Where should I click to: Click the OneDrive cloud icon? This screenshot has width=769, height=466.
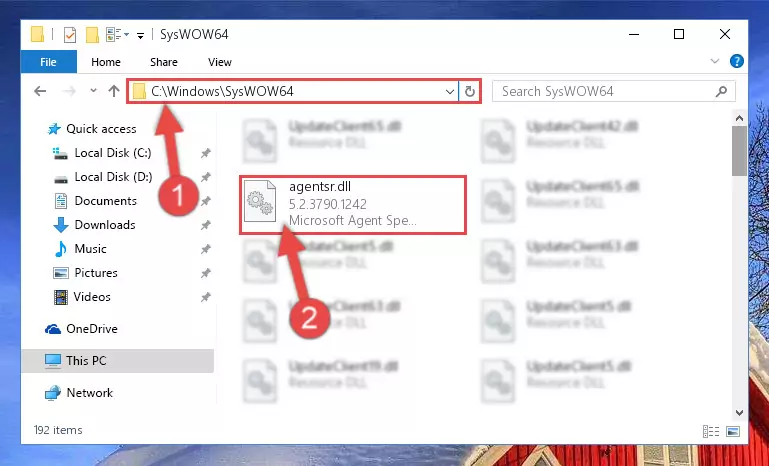pyautogui.click(x=53, y=329)
